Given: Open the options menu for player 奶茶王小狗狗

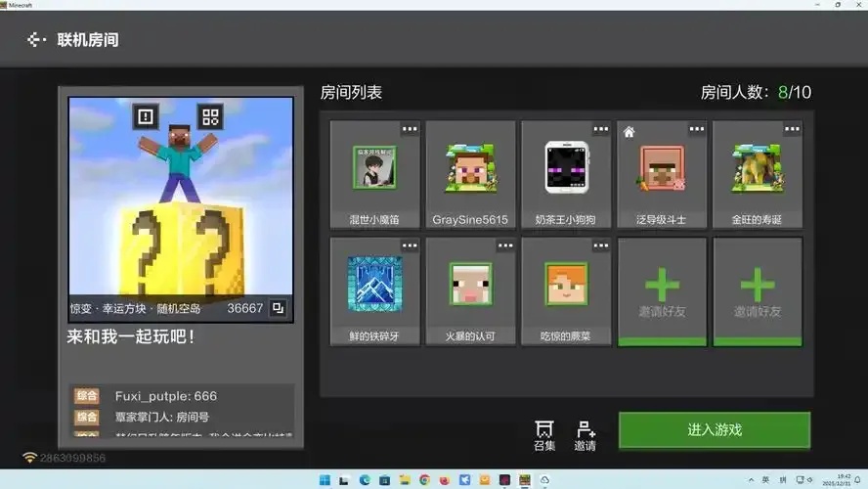Looking at the screenshot, I should pos(600,130).
